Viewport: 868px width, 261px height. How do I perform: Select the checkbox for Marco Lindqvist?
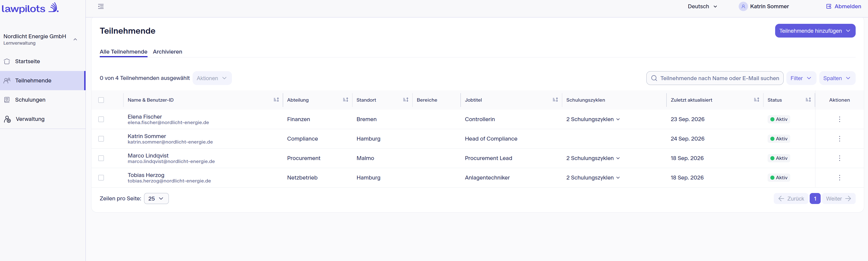101,158
